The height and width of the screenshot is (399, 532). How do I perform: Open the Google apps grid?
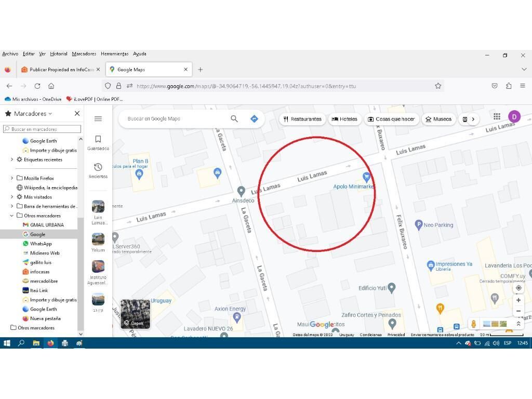click(497, 117)
